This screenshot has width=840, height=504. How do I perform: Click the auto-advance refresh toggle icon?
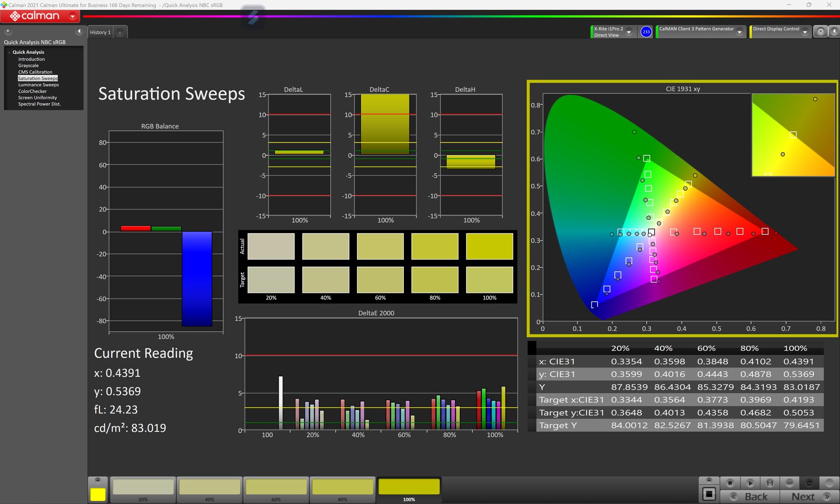[x=809, y=483]
